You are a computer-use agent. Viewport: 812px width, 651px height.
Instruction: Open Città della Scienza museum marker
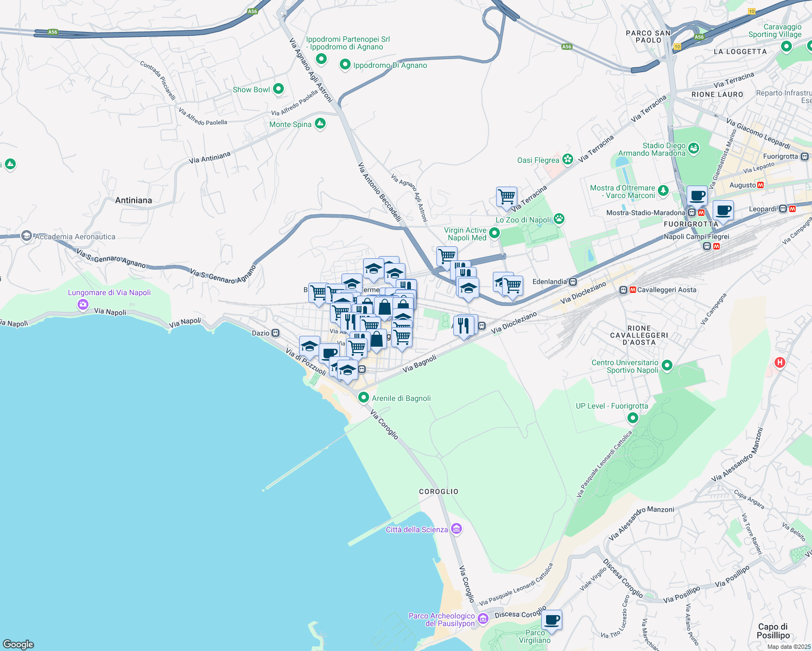point(456,529)
